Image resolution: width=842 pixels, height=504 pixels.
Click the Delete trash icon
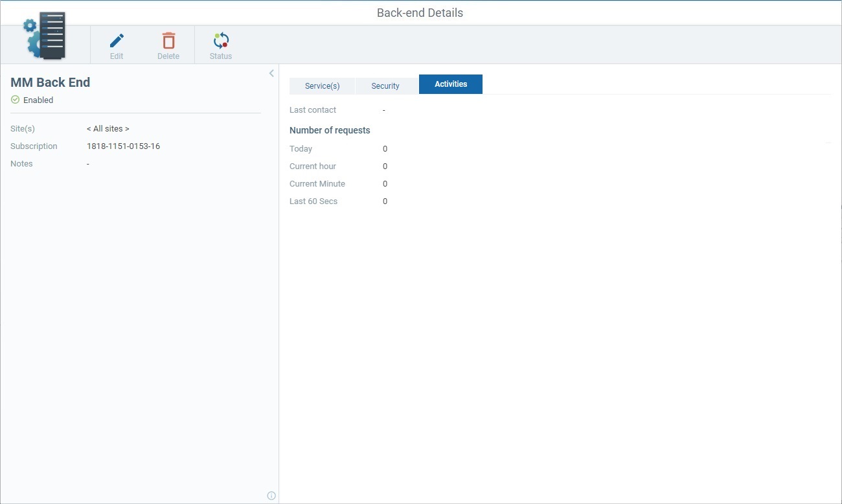[168, 40]
